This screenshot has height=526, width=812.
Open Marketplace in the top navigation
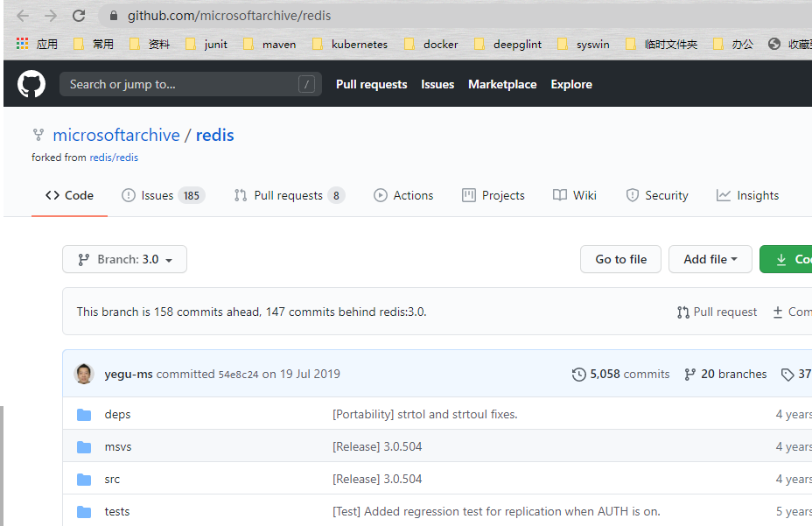pyautogui.click(x=502, y=84)
